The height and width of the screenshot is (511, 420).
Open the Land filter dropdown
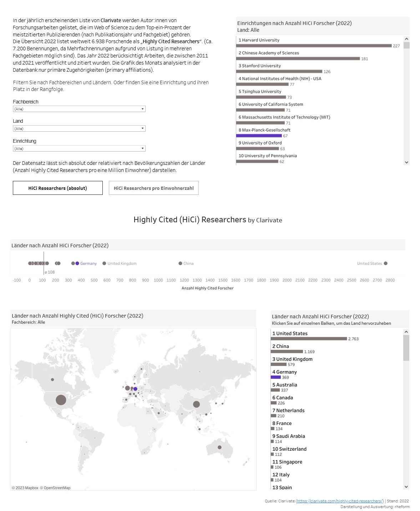tap(79, 128)
